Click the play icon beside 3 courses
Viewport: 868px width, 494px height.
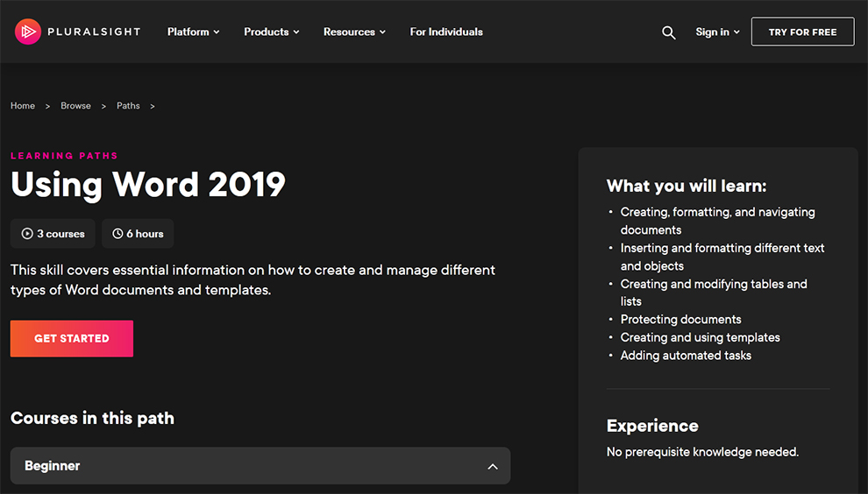28,234
